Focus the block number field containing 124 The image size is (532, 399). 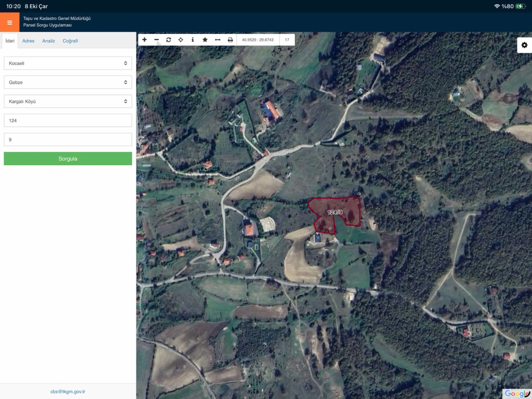tap(68, 120)
